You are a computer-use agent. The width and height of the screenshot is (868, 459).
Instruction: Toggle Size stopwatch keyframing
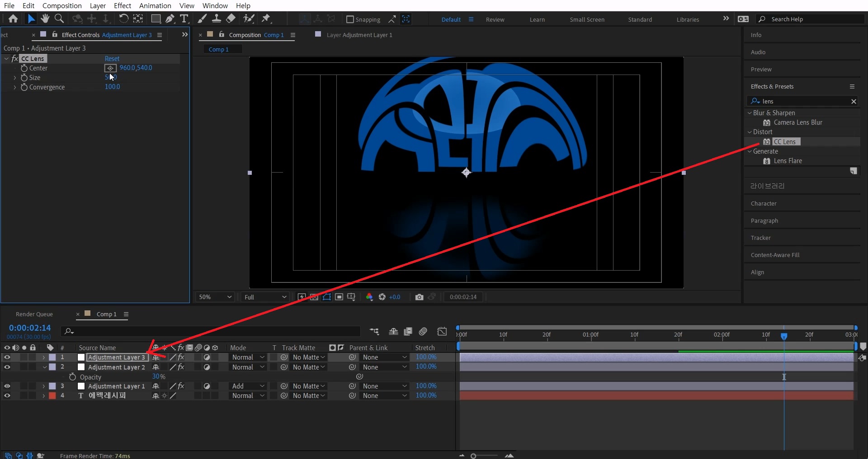point(24,78)
